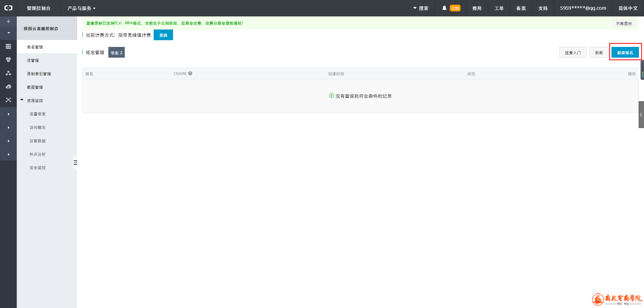Click the 视频云直播控制台 title
Viewport: 644px width, 308px height.
click(x=41, y=28)
